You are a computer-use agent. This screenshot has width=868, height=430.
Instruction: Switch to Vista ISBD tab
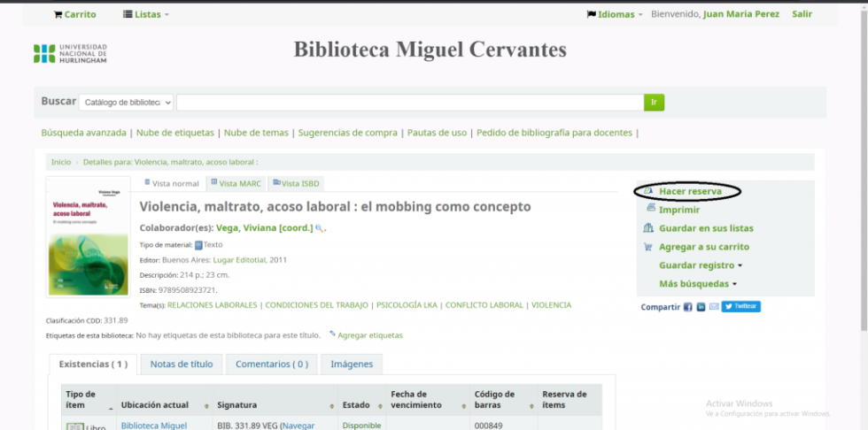[296, 183]
